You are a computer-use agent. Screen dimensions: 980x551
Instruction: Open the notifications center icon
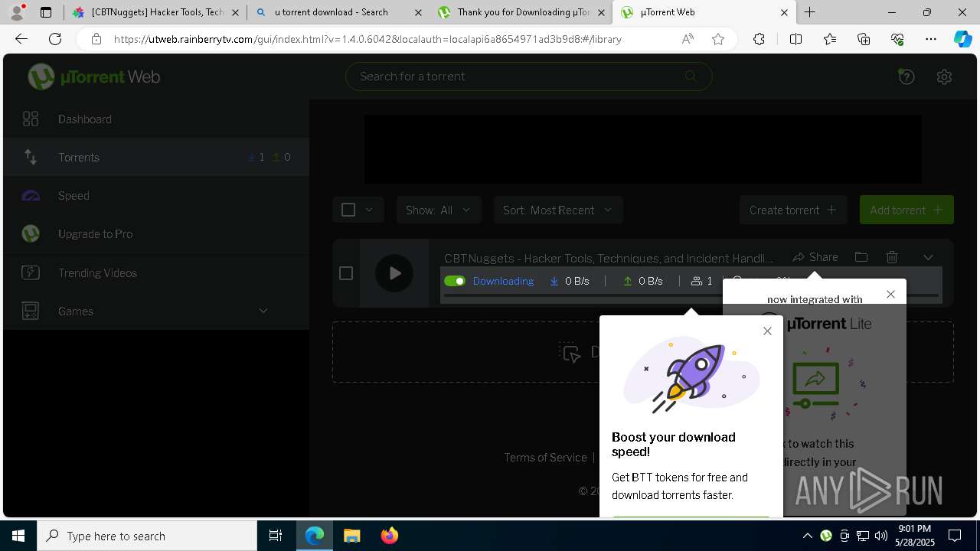click(955, 536)
